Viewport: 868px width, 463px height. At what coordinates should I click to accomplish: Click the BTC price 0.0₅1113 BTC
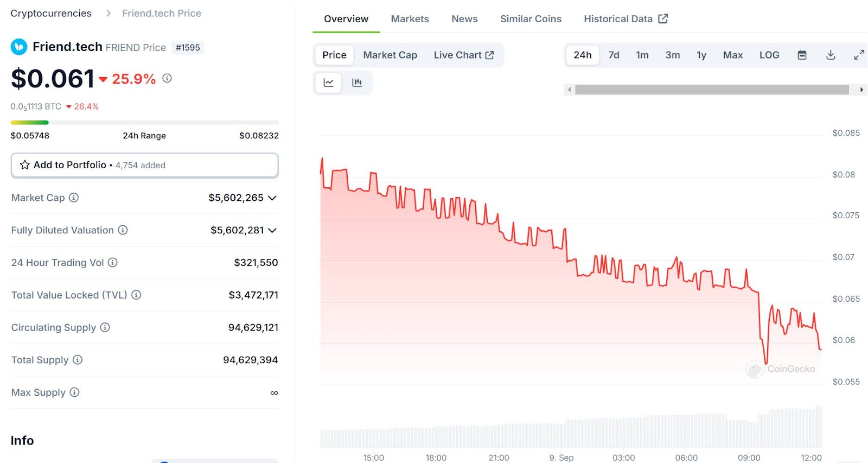pyautogui.click(x=36, y=107)
